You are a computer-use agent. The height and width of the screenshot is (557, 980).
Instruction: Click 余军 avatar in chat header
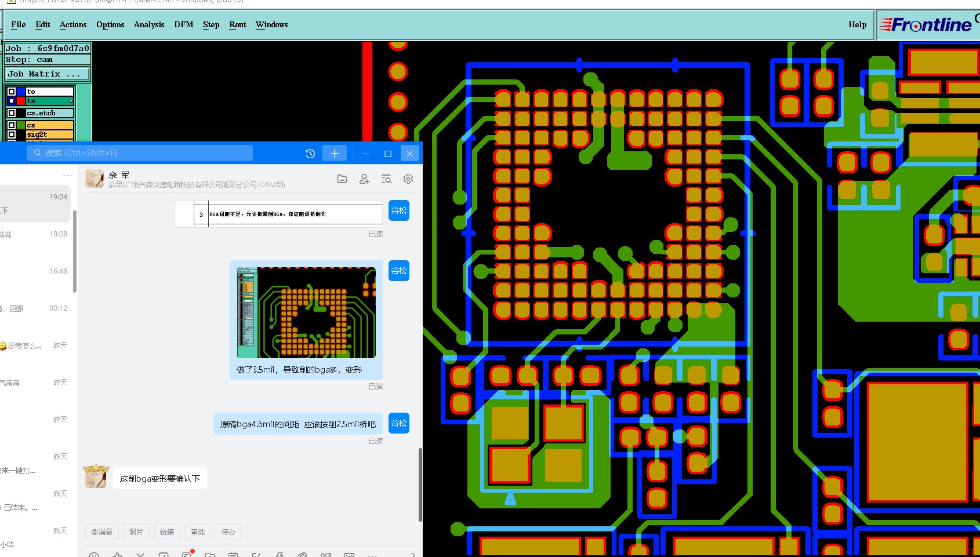pyautogui.click(x=95, y=179)
